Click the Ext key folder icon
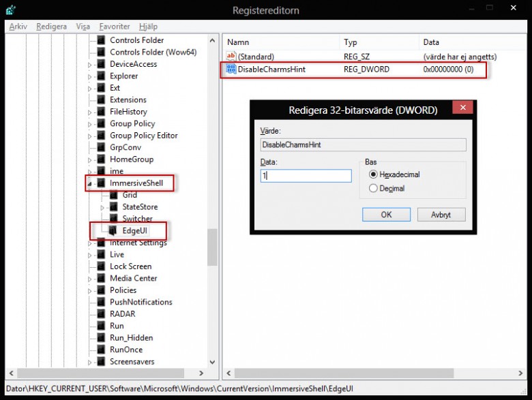The image size is (532, 400). point(102,87)
